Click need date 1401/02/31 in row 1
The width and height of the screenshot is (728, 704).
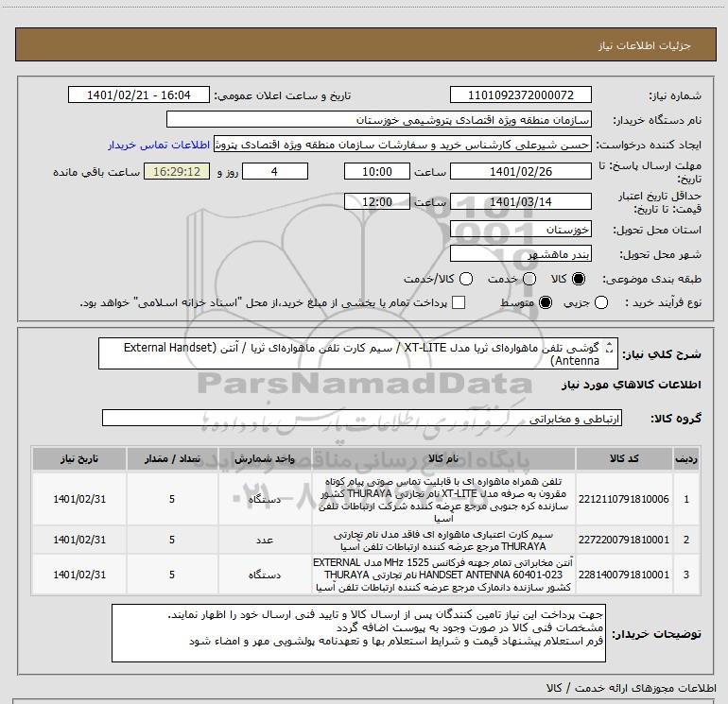[79, 499]
